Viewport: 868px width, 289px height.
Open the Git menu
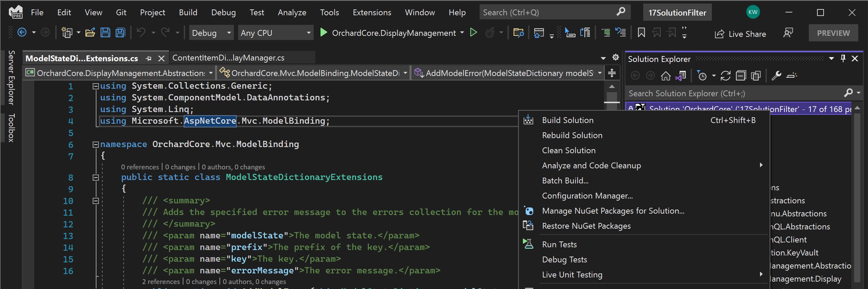(121, 12)
